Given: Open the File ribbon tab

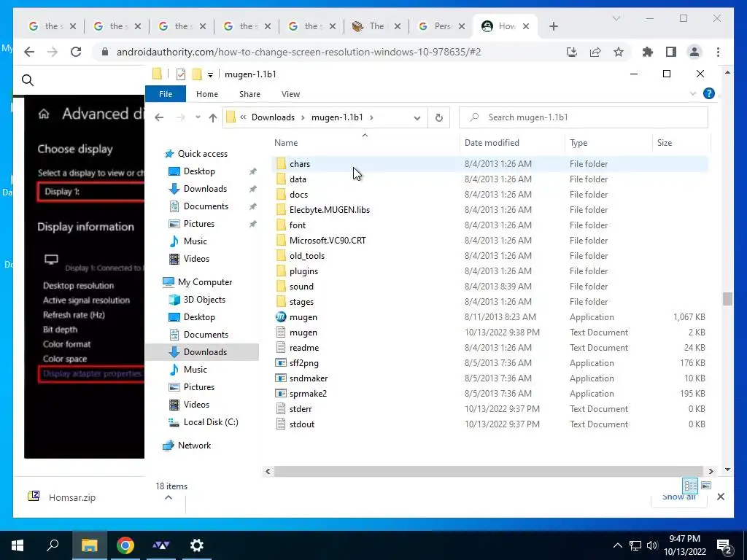Looking at the screenshot, I should pyautogui.click(x=166, y=94).
